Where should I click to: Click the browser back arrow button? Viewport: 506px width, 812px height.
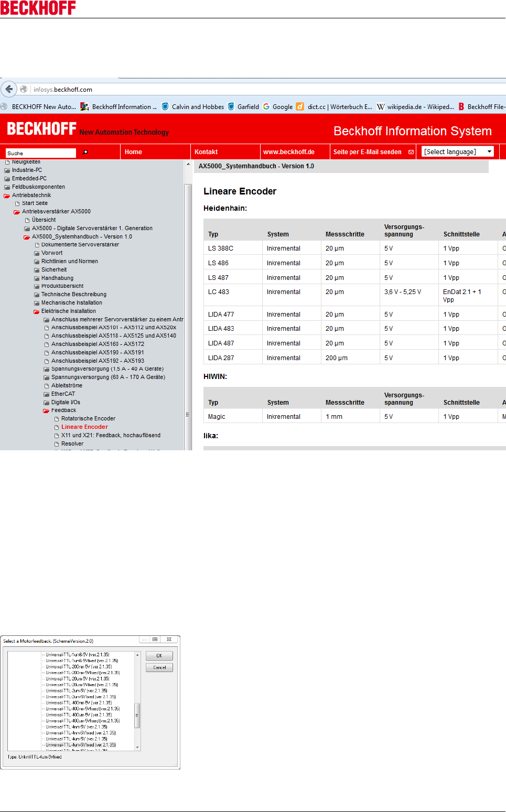click(9, 89)
